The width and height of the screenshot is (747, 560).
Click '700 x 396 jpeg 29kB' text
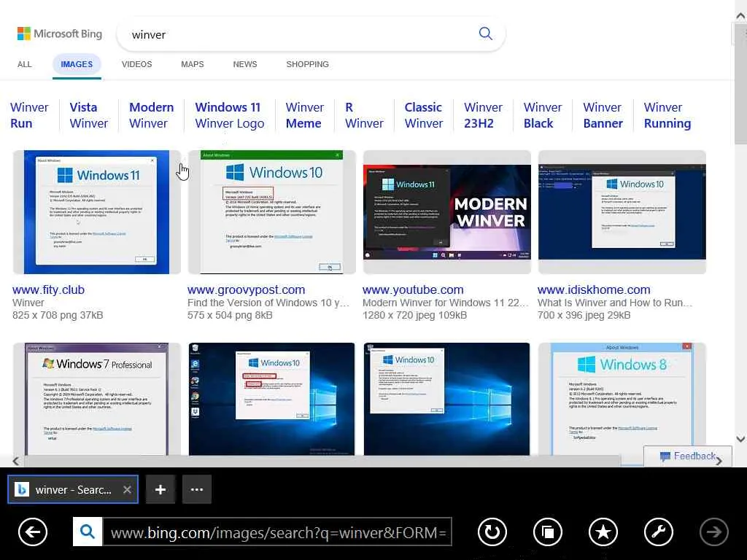584,315
